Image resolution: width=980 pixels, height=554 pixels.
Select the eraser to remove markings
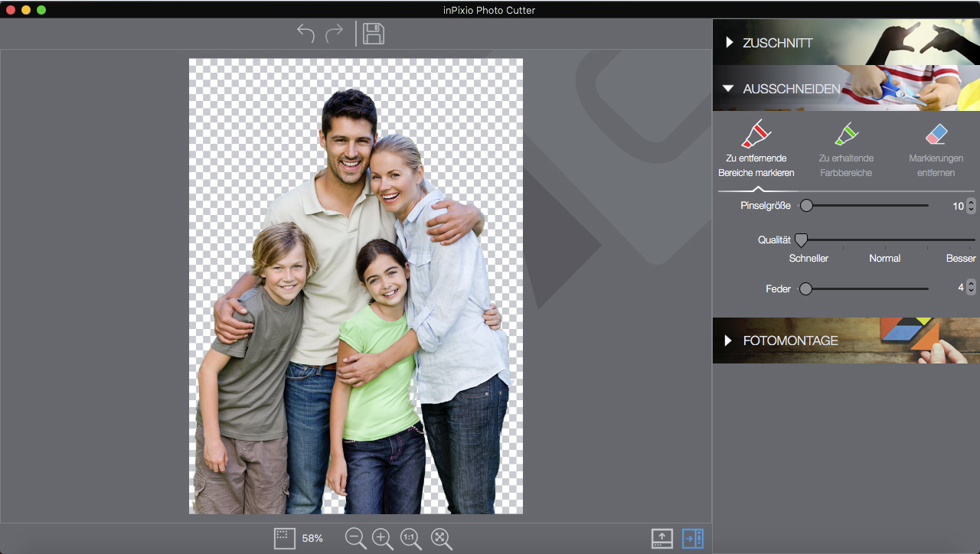pos(936,135)
